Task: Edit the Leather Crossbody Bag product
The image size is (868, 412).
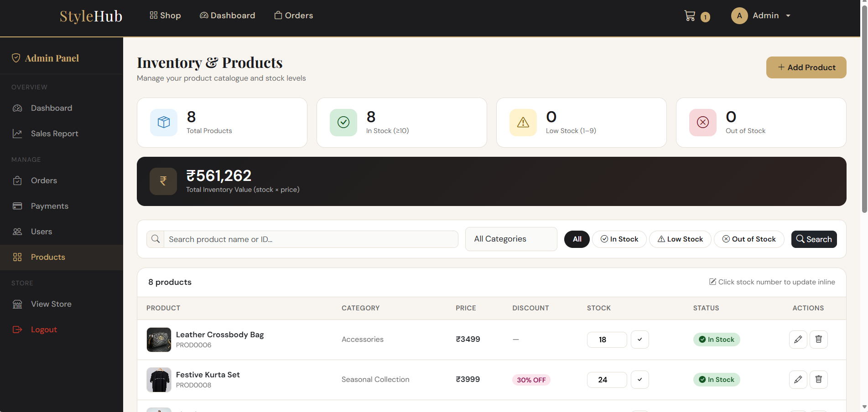Action: (798, 340)
